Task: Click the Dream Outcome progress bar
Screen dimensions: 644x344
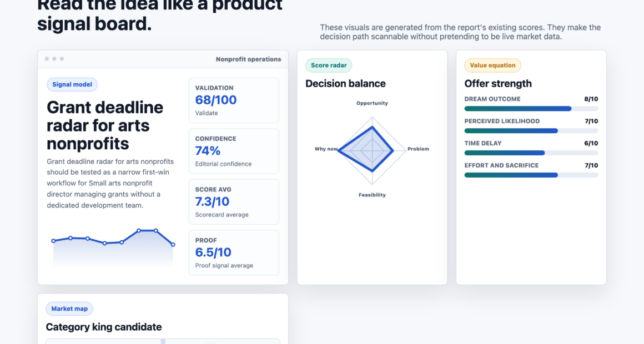Action: coord(531,109)
